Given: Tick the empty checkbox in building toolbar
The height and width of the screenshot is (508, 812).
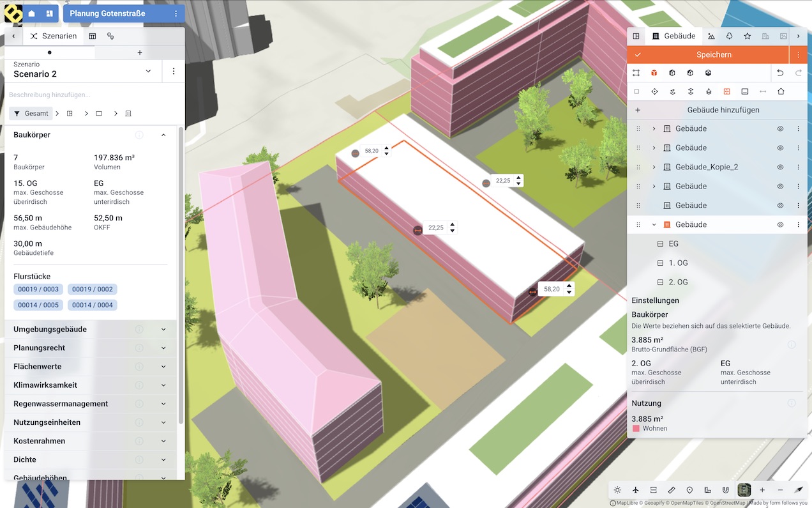Looking at the screenshot, I should point(636,91).
